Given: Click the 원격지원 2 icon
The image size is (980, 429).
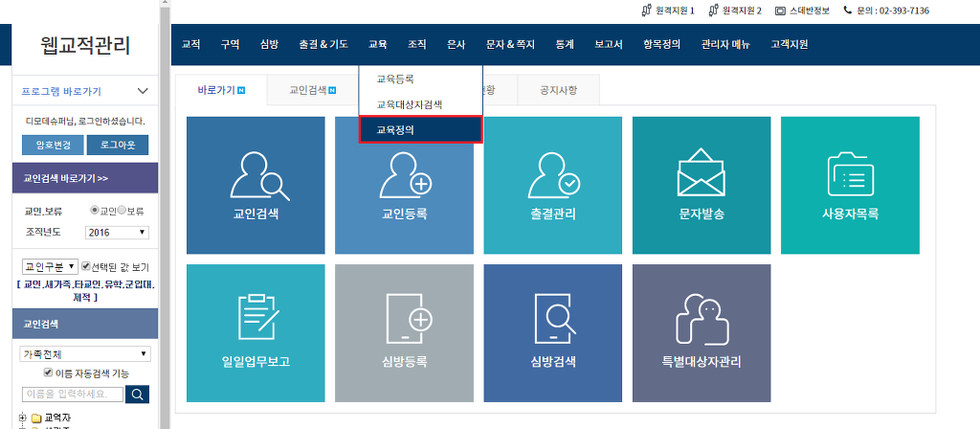Looking at the screenshot, I should tap(714, 11).
